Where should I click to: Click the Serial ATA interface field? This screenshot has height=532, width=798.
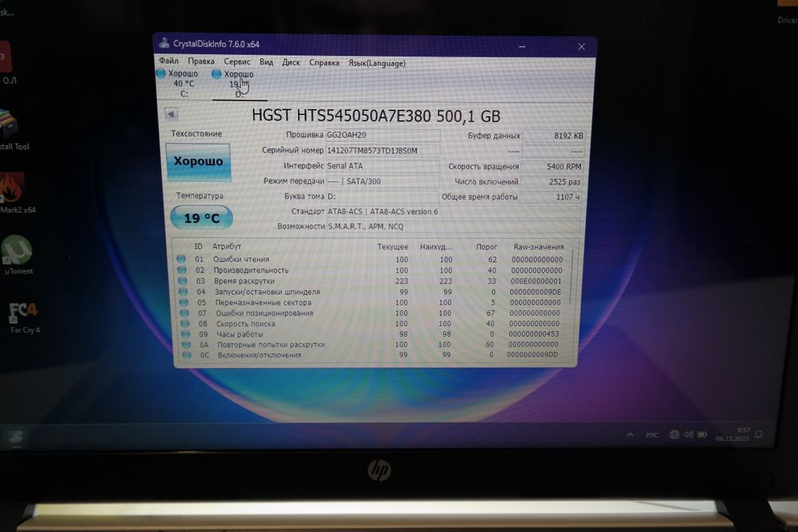tap(382, 166)
